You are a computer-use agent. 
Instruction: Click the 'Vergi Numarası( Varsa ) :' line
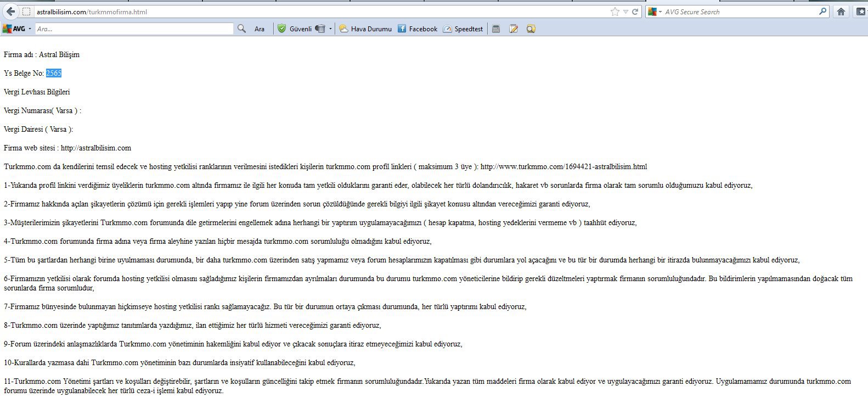[x=42, y=110]
